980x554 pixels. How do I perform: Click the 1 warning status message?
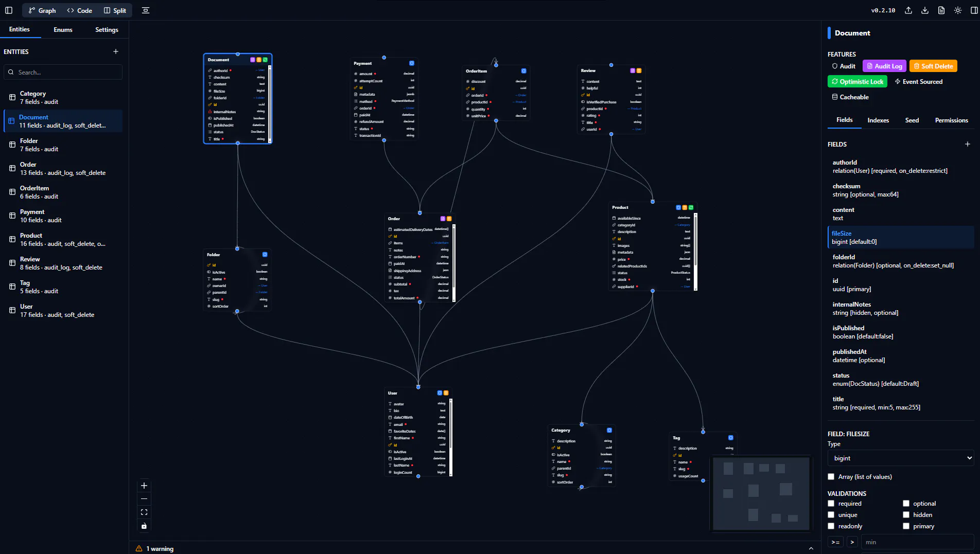click(x=160, y=549)
